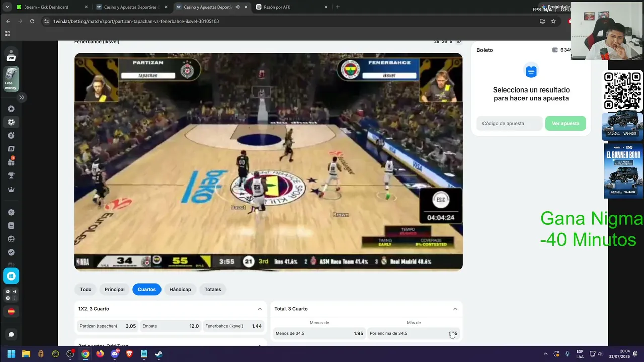
Task: Open Steam from the taskbar
Action: tap(158, 354)
